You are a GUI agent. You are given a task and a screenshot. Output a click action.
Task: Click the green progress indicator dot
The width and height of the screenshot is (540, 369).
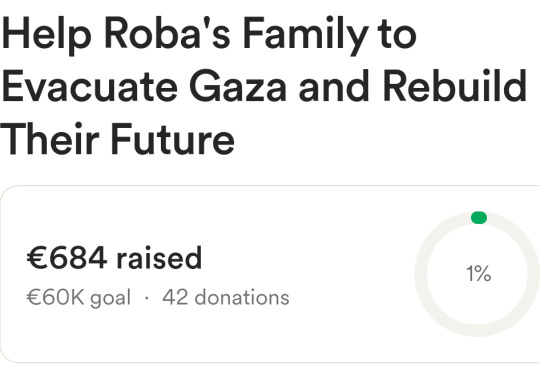pyautogui.click(x=479, y=218)
